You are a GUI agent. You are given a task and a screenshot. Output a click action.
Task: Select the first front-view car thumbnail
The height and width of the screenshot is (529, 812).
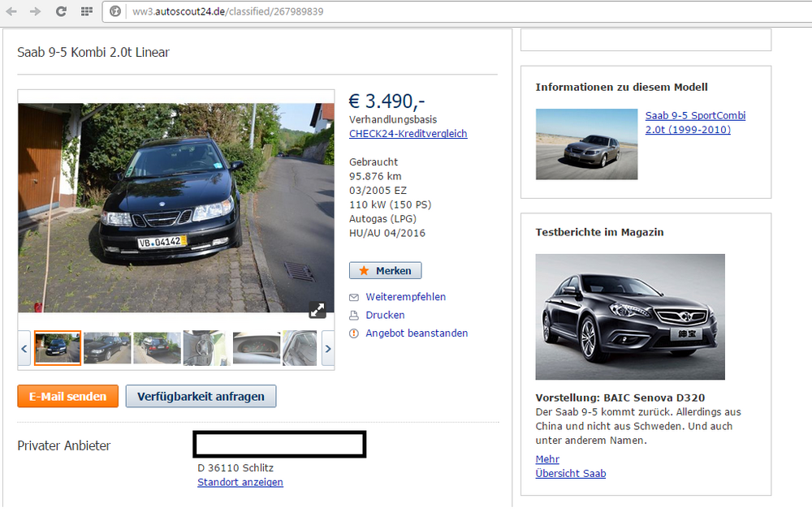tap(58, 348)
